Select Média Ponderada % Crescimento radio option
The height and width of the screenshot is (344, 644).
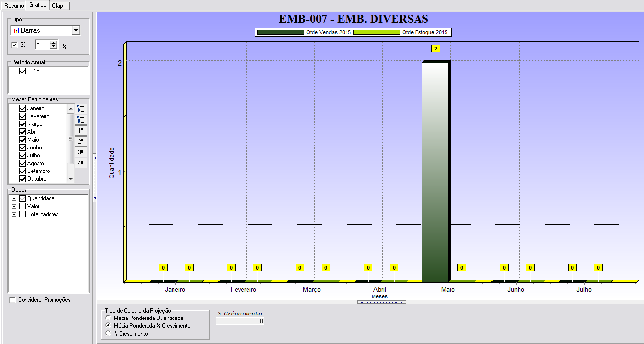tap(109, 326)
